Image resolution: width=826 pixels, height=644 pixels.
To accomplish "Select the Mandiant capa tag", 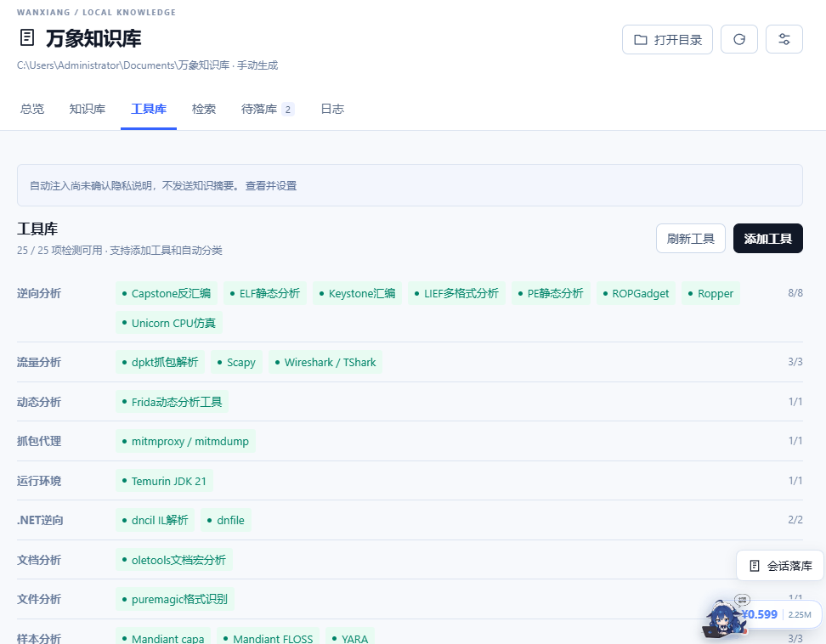I will [x=163, y=636].
